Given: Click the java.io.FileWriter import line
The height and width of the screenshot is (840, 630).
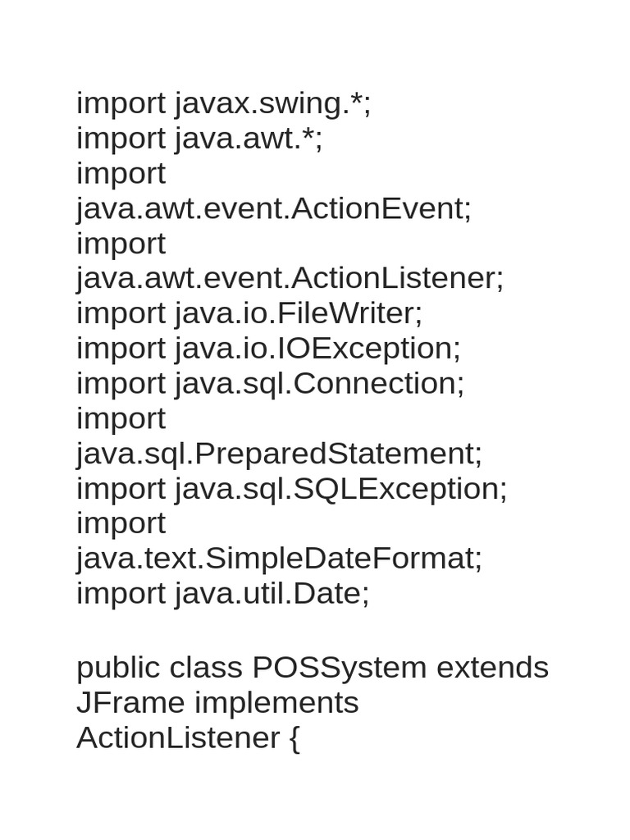Looking at the screenshot, I should 249,313.
